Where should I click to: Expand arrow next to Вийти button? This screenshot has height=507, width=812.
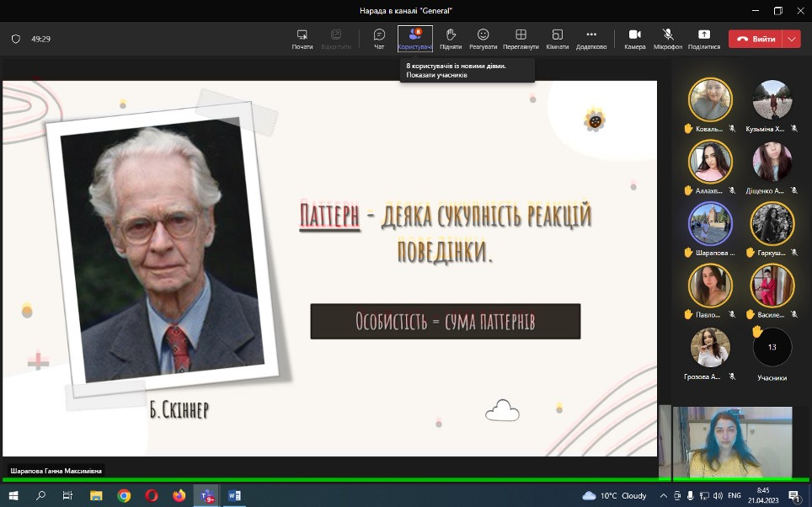coord(792,39)
